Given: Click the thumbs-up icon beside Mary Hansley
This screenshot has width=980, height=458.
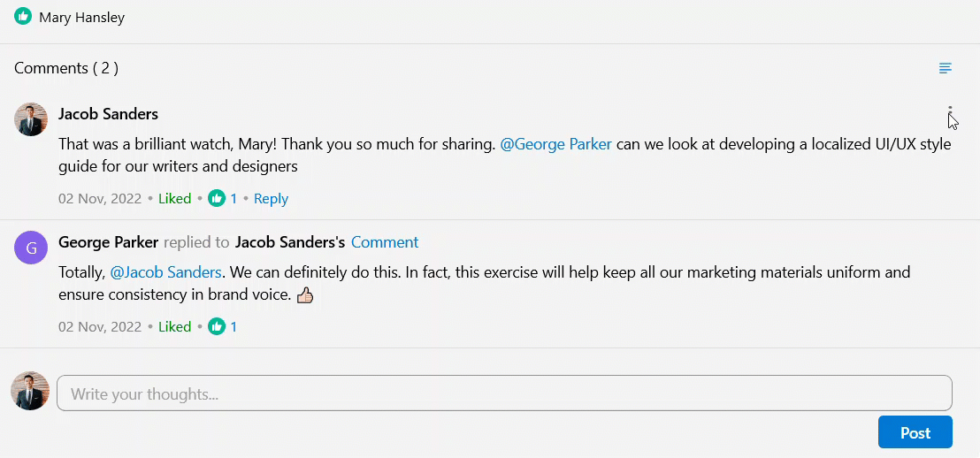Looking at the screenshot, I should [x=23, y=16].
